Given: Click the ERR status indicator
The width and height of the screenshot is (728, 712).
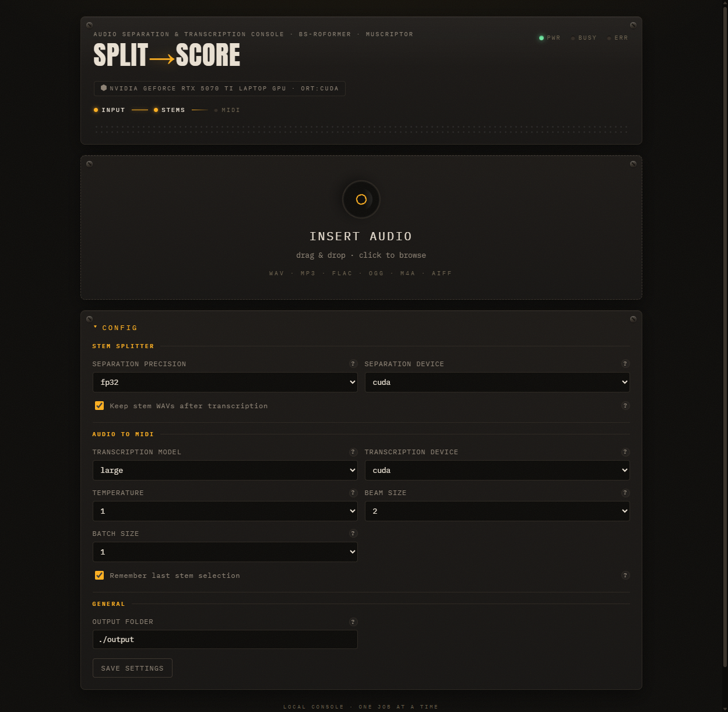Looking at the screenshot, I should click(618, 38).
